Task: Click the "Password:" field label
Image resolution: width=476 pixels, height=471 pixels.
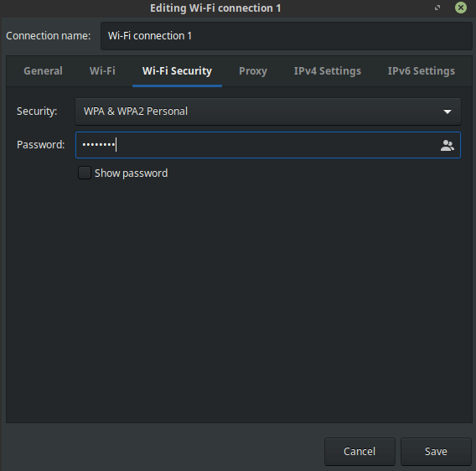Action: pos(41,144)
